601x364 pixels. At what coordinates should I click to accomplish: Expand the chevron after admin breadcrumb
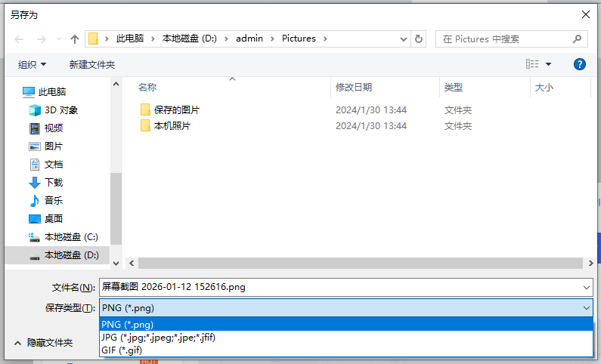coord(272,39)
